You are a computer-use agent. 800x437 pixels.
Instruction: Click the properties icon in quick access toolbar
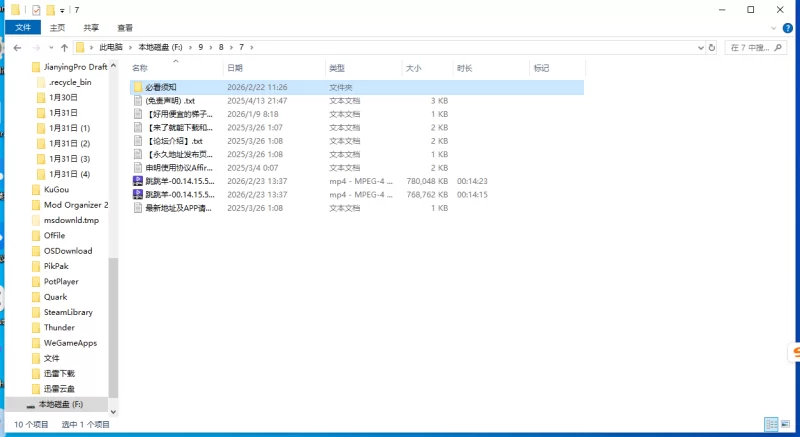point(36,9)
